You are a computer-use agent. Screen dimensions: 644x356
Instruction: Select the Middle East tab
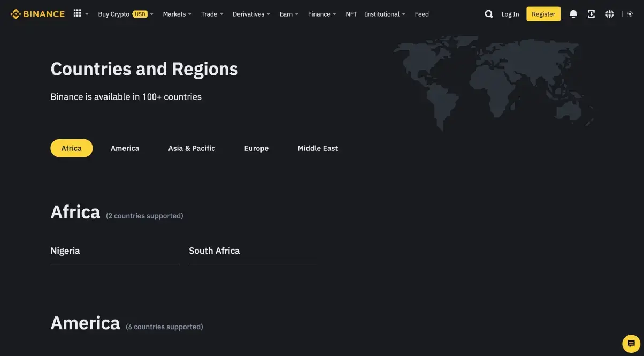click(x=318, y=148)
